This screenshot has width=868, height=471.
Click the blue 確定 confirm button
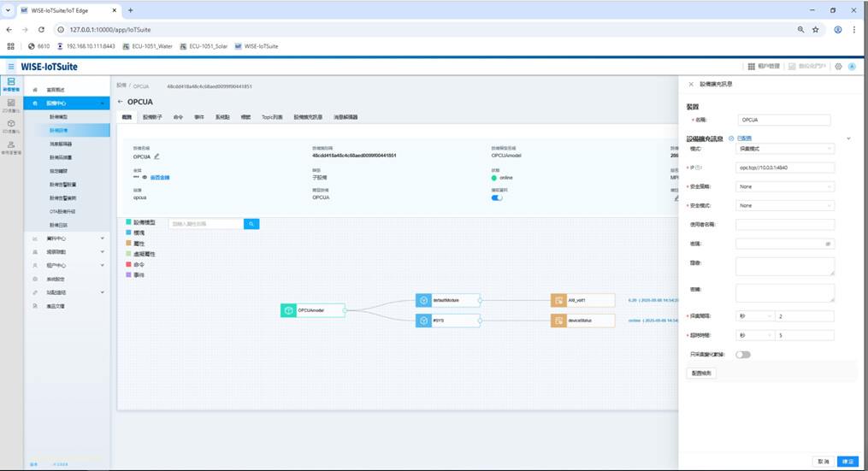click(847, 461)
